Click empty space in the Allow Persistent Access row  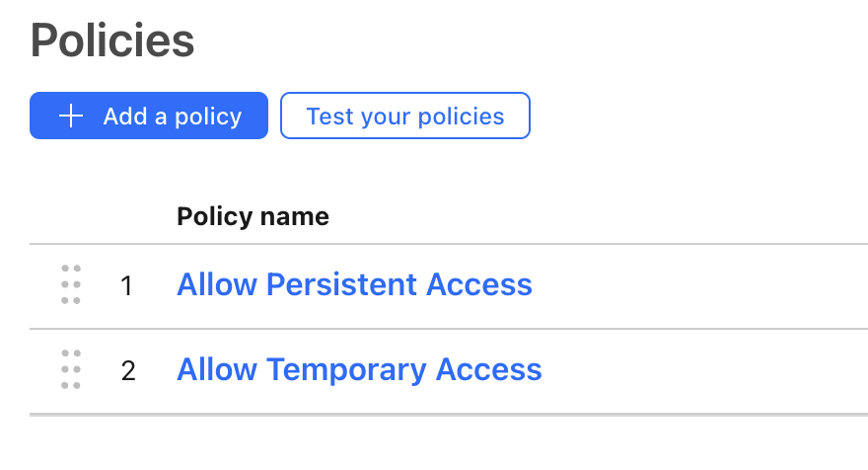697,286
